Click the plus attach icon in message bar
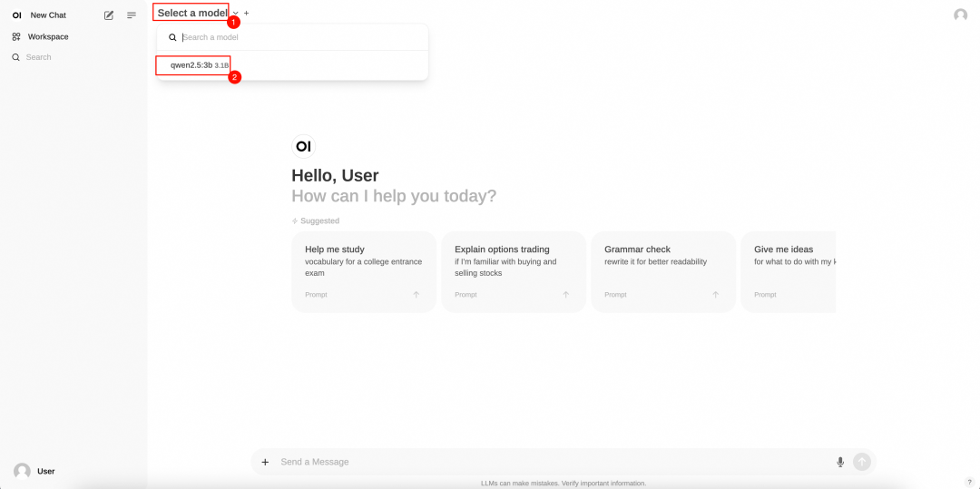This screenshot has width=980, height=489. pyautogui.click(x=265, y=462)
